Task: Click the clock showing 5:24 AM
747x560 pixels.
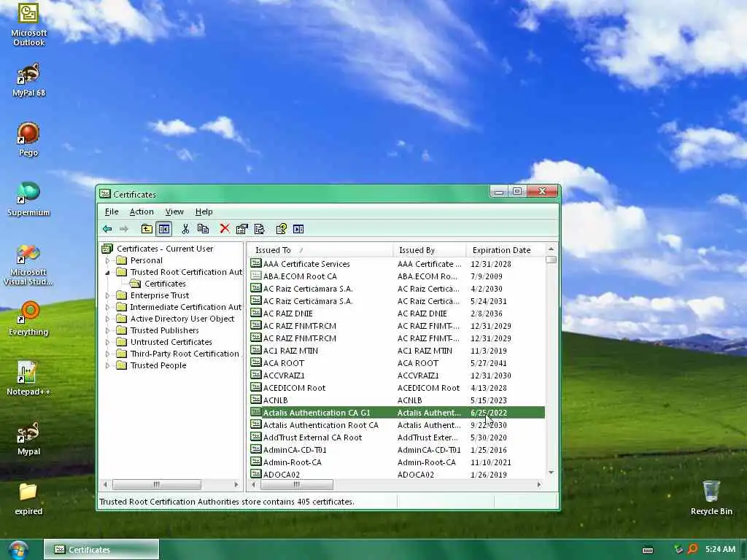Action: point(720,549)
